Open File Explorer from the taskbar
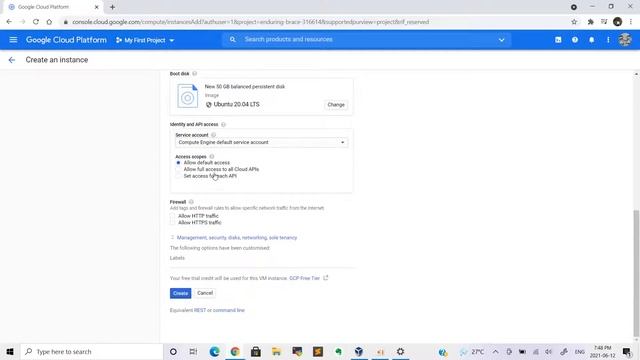Viewport: 640px width, 360px height. (276, 351)
